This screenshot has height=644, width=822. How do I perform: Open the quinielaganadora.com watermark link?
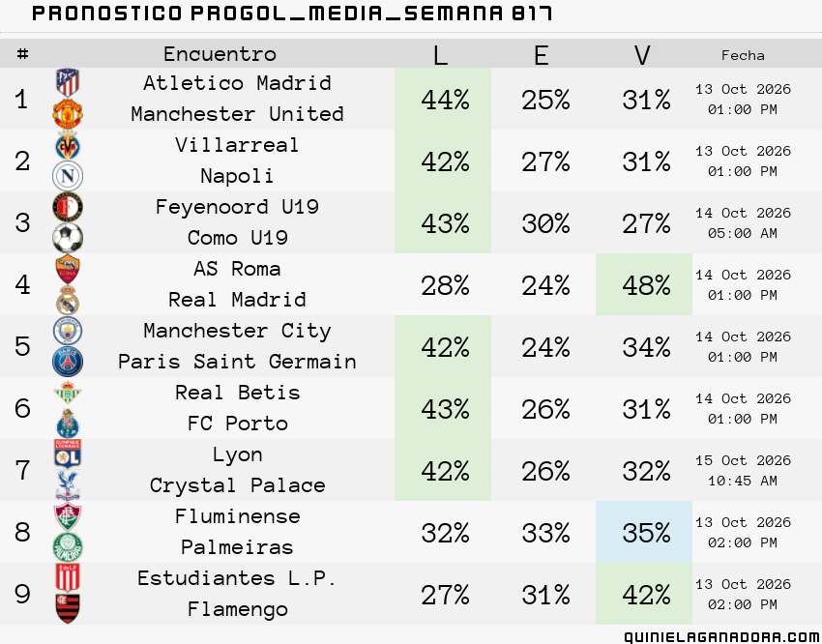(x=722, y=637)
